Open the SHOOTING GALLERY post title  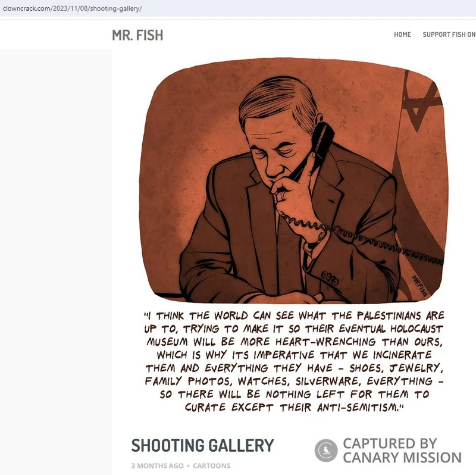point(202,446)
